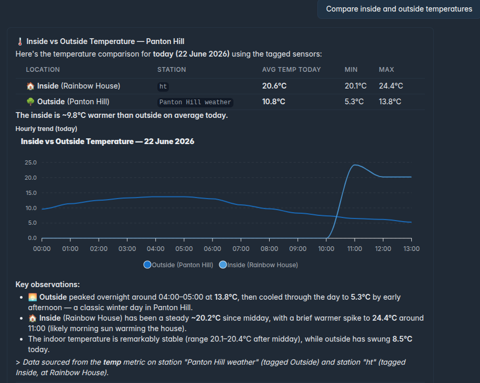Click the 'Panton Hill weather' station tag
Screen dimensions: 480x383
pyautogui.click(x=195, y=102)
